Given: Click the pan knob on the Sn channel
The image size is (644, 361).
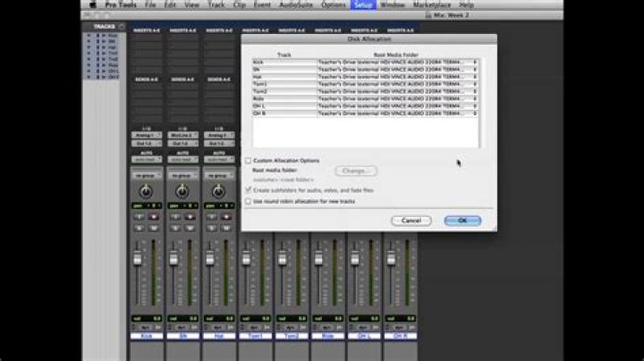Looking at the screenshot, I should tap(182, 191).
